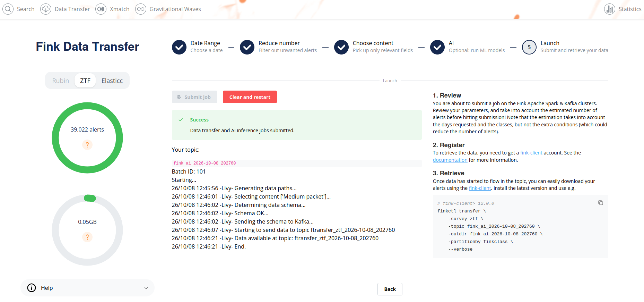Click the '3. Retrieve' section heading
The width and height of the screenshot is (644, 302).
coord(449,173)
